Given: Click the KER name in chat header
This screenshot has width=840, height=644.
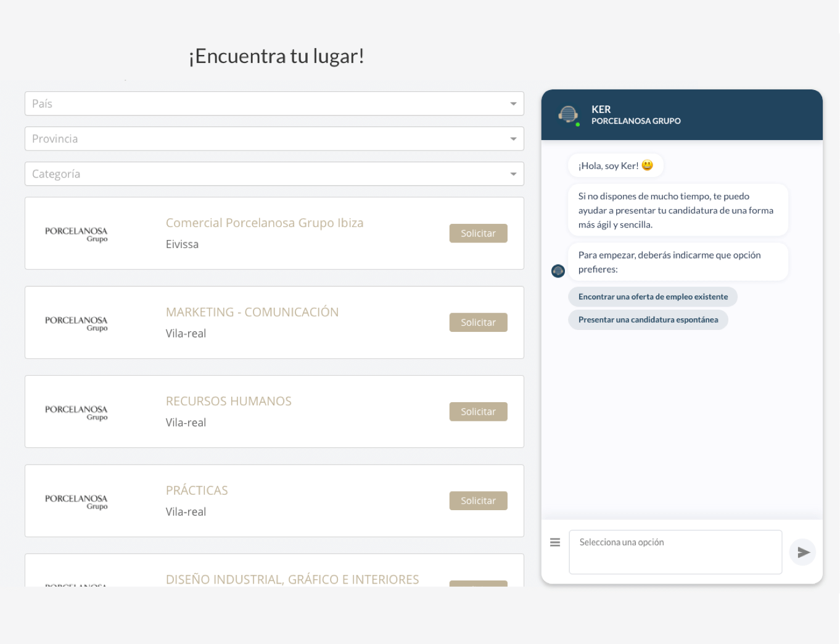Looking at the screenshot, I should pos(601,109).
